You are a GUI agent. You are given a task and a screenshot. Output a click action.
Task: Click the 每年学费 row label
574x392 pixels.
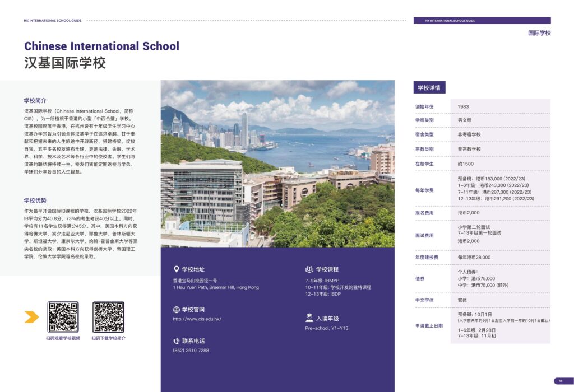tap(424, 190)
